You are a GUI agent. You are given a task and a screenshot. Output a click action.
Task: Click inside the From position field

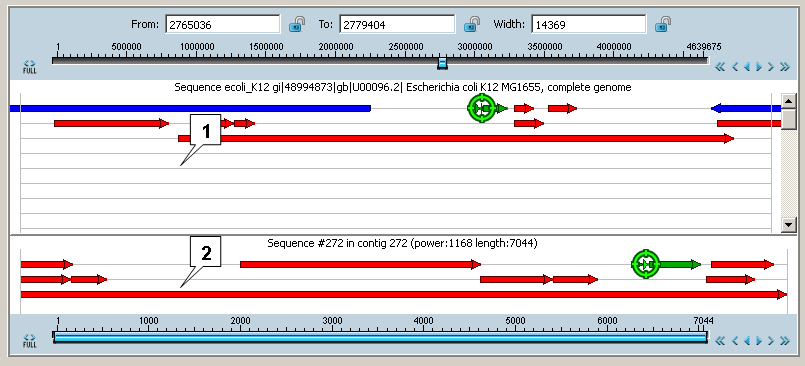pos(222,24)
